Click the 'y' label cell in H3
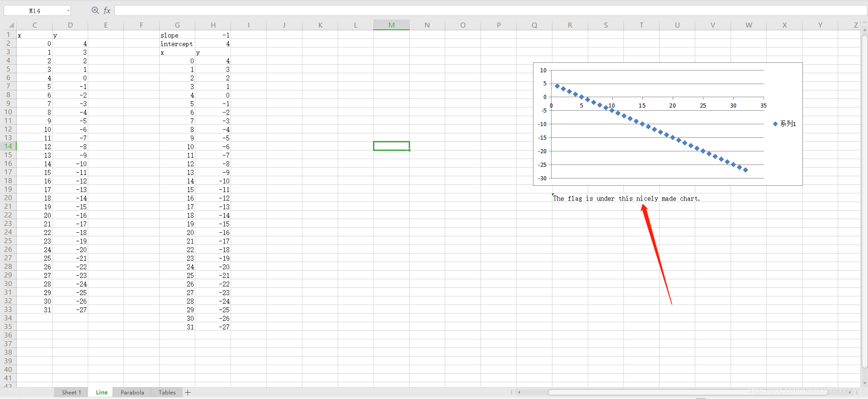 coord(213,52)
